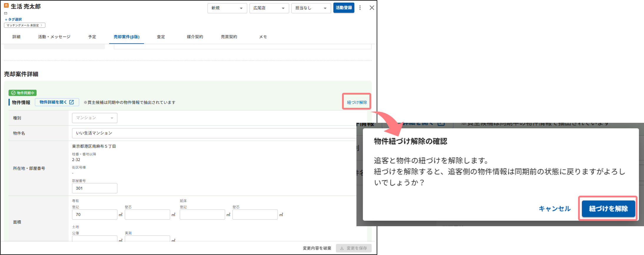
Task: Click the orange 売 icon beside 生活 売太郎
Action: pos(6,6)
